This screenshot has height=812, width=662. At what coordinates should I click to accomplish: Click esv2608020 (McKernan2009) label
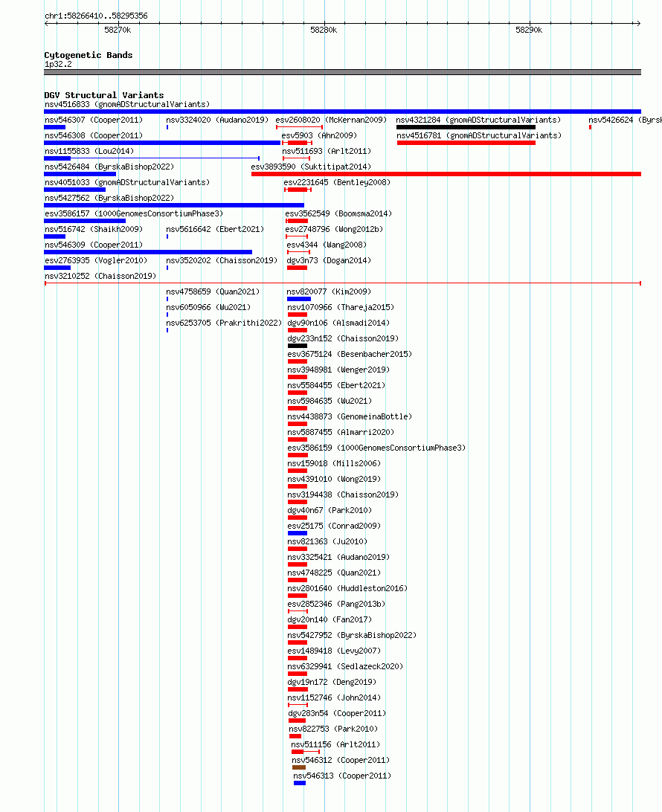[x=331, y=120]
